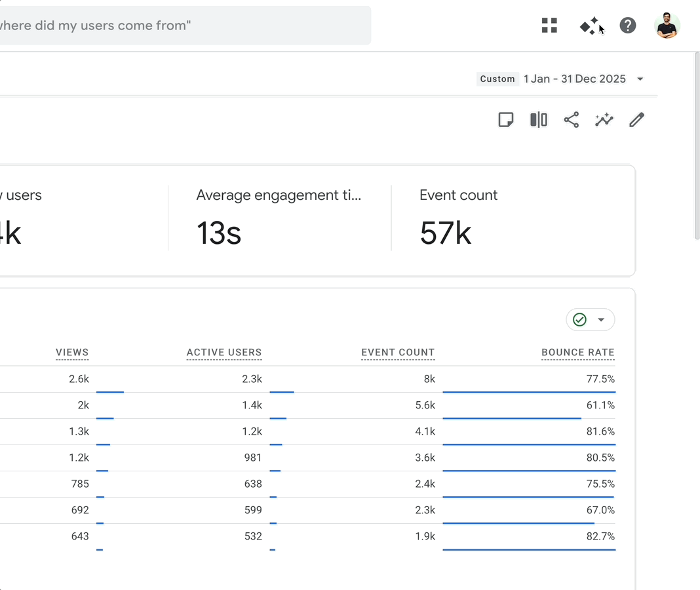Sort by the Event Count column

click(398, 352)
